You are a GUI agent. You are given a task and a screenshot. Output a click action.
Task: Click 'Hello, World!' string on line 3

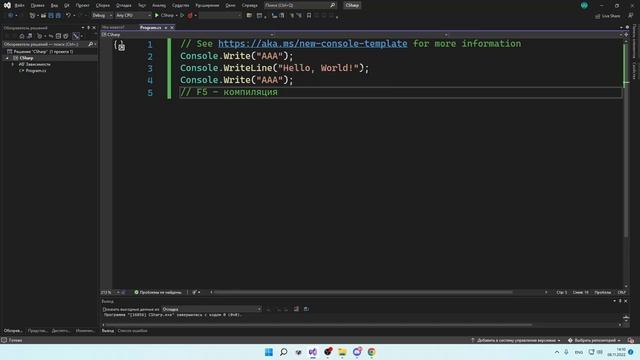click(318, 68)
